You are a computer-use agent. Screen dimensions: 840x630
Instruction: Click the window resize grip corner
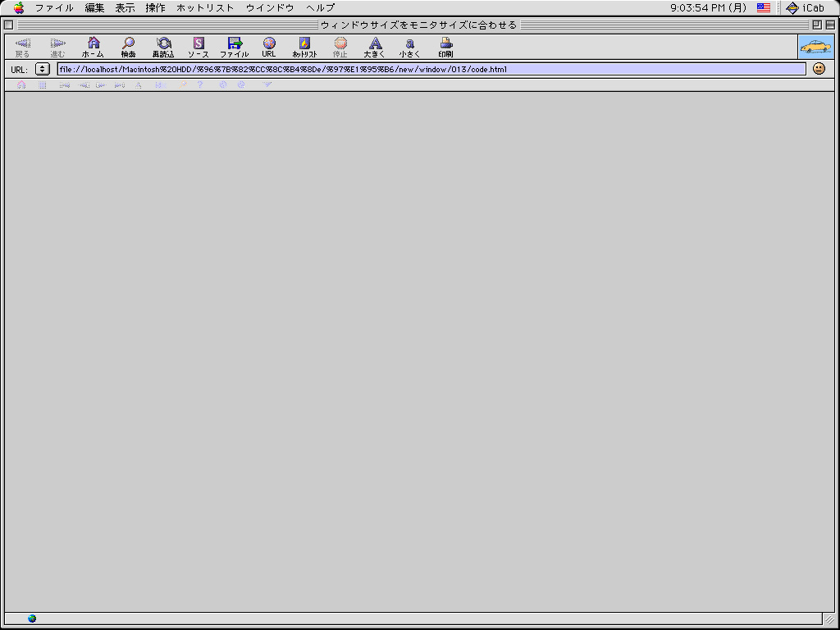pos(829,619)
